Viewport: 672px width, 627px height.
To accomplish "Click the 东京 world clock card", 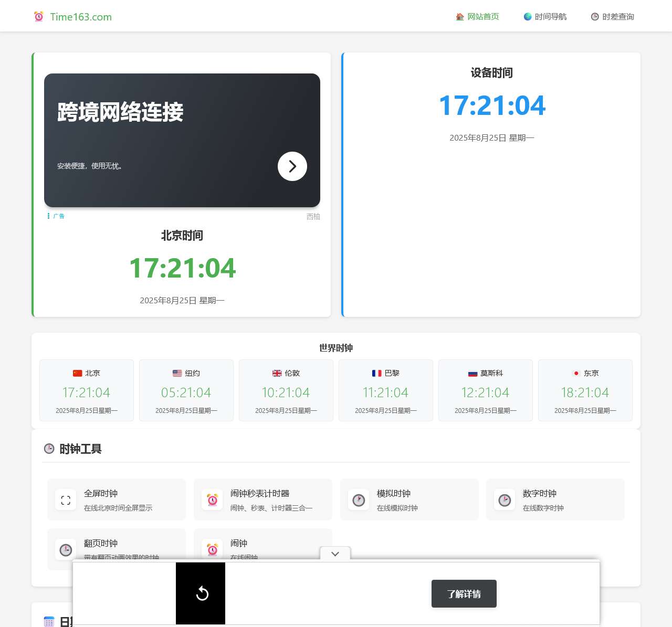I will 585,390.
